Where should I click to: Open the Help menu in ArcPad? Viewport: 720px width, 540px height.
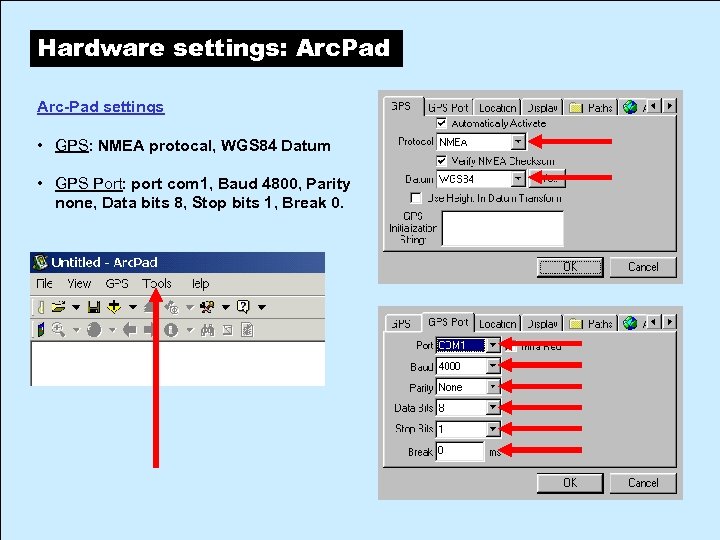(x=199, y=284)
